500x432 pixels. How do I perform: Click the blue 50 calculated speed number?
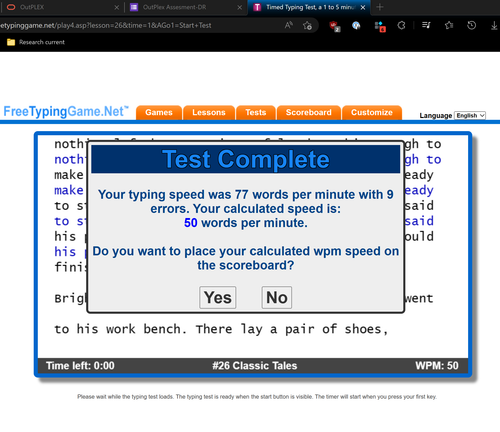[x=191, y=223]
